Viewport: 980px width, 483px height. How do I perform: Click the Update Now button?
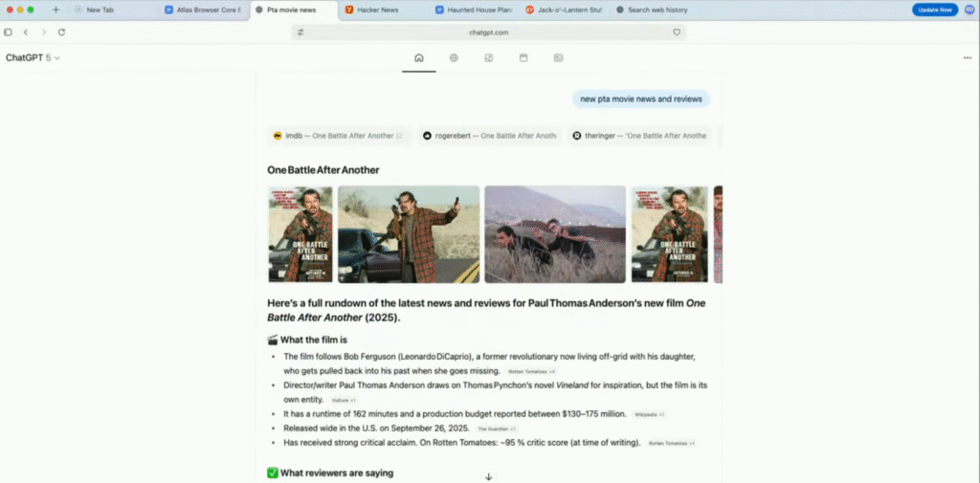[x=934, y=10]
